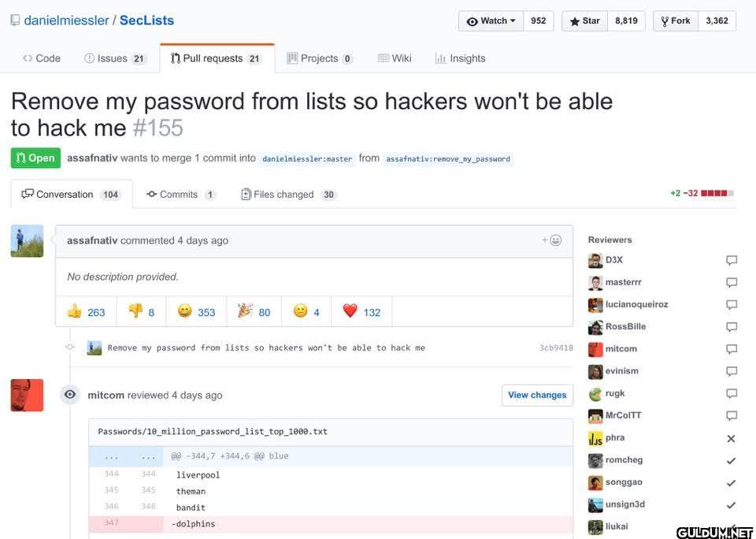Click the View changes button
Screen dimensions: 756x539
pyautogui.click(x=537, y=395)
